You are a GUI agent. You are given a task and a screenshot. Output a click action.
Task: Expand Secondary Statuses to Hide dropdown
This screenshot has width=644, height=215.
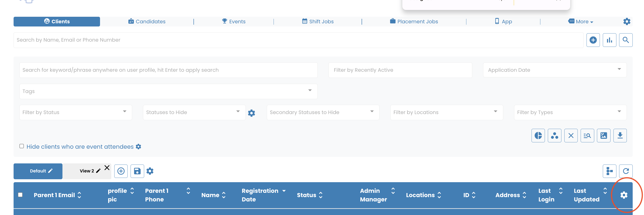323,112
